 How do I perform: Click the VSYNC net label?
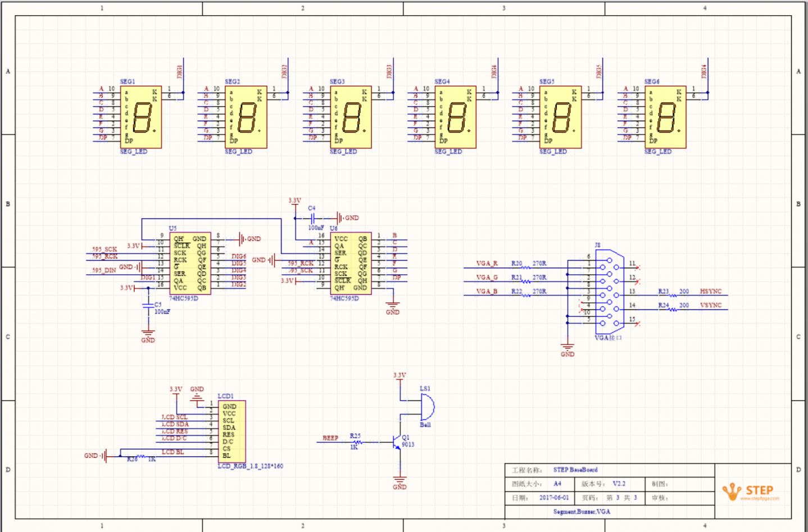[x=711, y=305]
